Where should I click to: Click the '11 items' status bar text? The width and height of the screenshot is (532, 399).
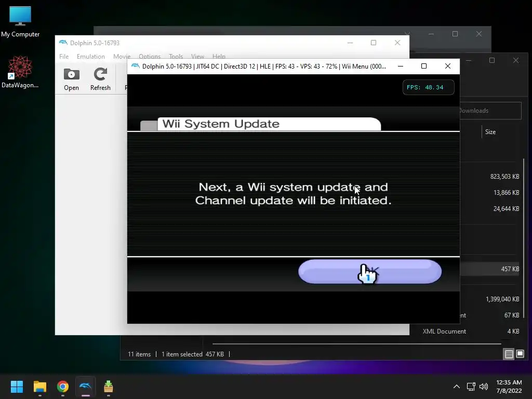139,354
